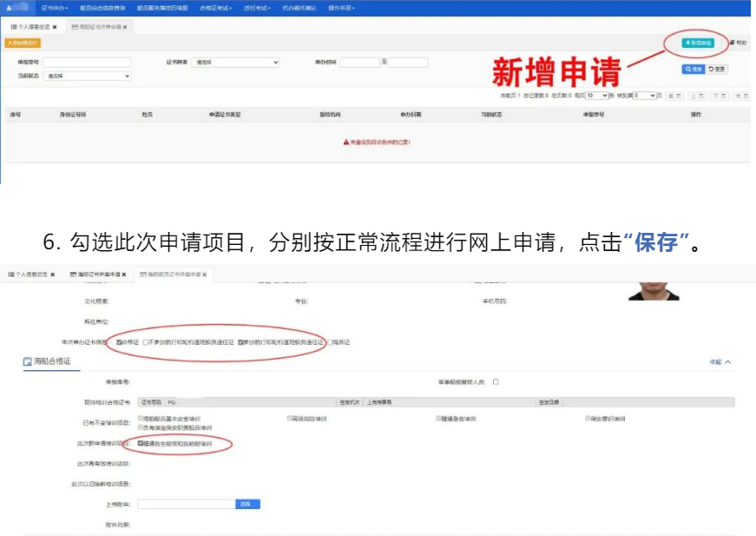This screenshot has height=536, width=756.
Task: Click the help icon beside 新增申请
Action: (x=737, y=43)
